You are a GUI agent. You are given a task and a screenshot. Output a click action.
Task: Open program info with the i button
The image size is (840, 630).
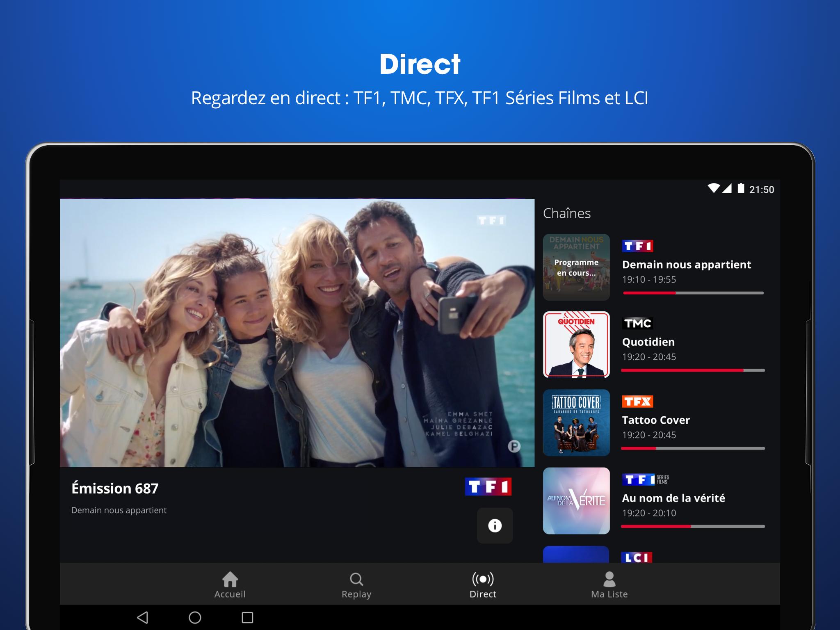tap(495, 525)
